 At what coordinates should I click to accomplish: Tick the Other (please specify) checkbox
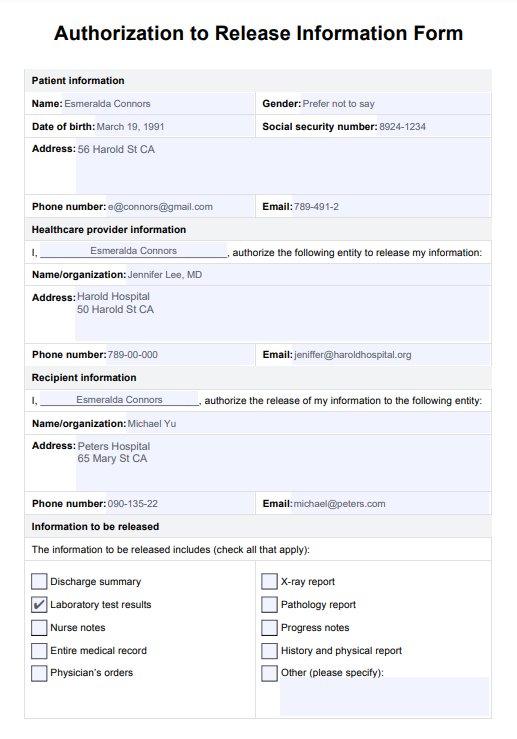coord(269,673)
